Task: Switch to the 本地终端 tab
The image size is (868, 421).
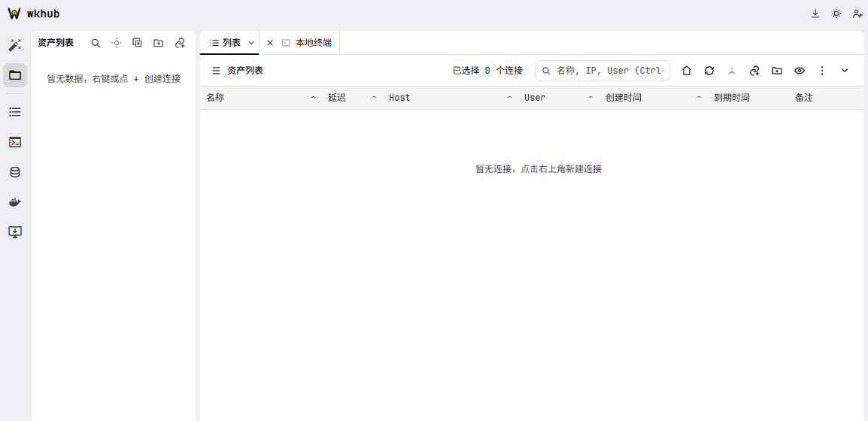Action: point(314,43)
